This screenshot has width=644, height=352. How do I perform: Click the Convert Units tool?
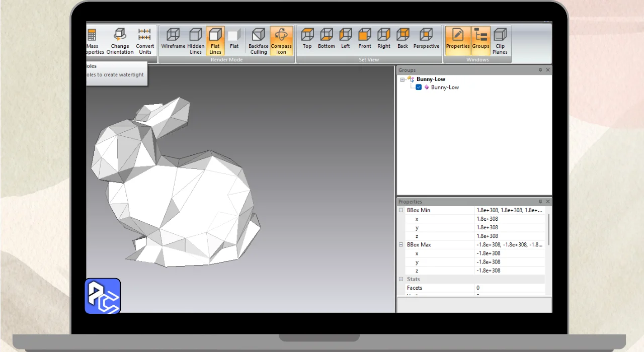coord(145,41)
